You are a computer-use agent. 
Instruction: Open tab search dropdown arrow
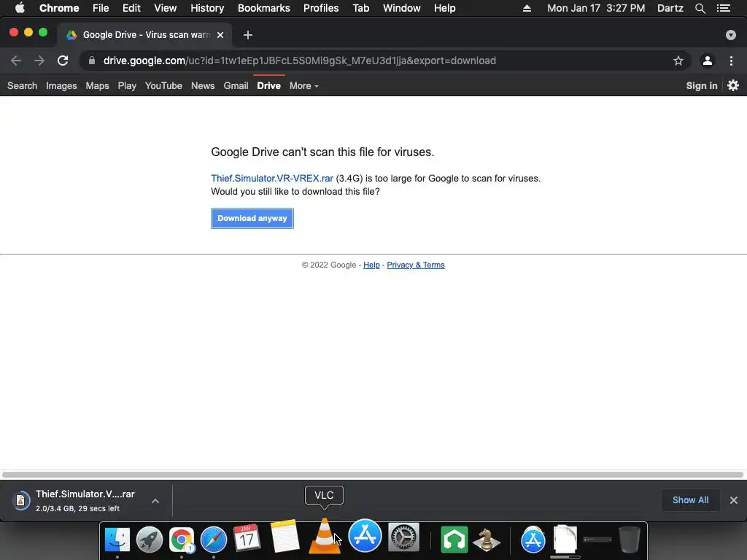731,35
